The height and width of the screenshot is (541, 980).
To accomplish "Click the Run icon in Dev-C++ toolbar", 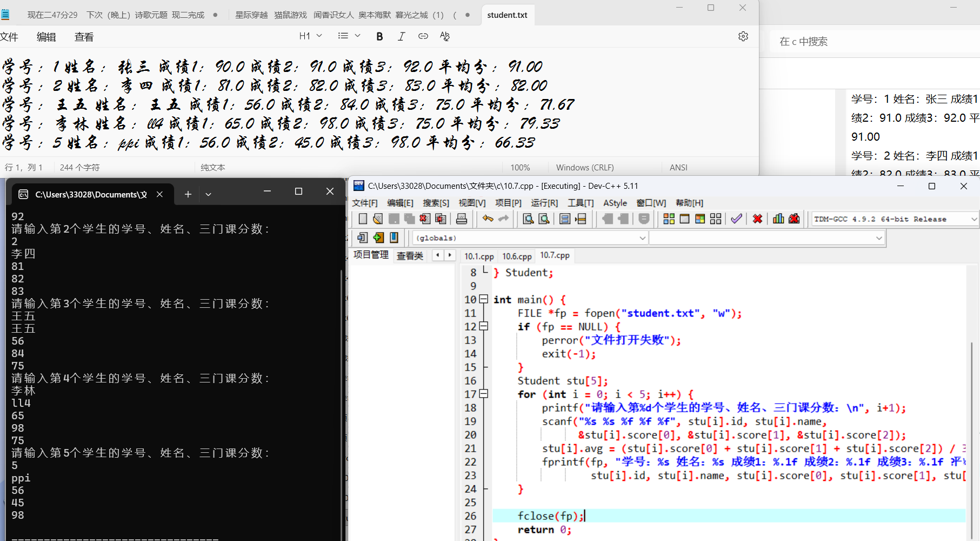I will [x=684, y=219].
